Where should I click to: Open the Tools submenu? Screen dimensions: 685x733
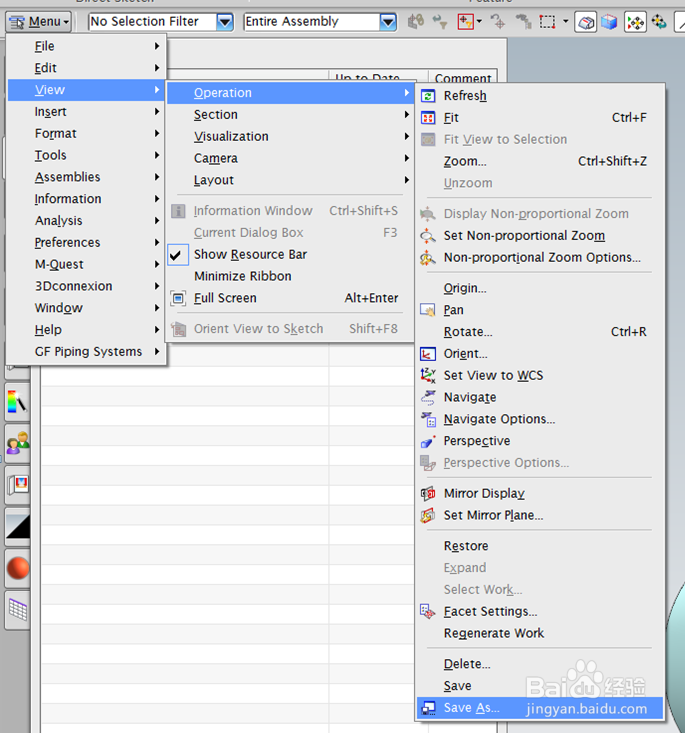[x=87, y=155]
